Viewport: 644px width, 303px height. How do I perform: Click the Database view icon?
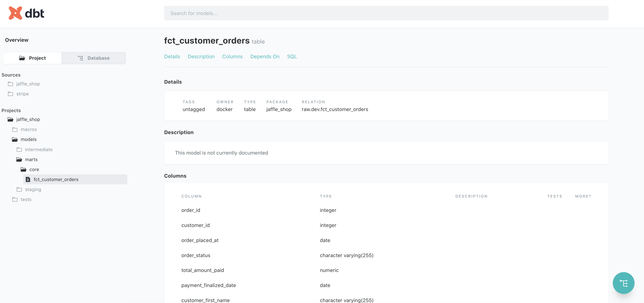click(81, 58)
